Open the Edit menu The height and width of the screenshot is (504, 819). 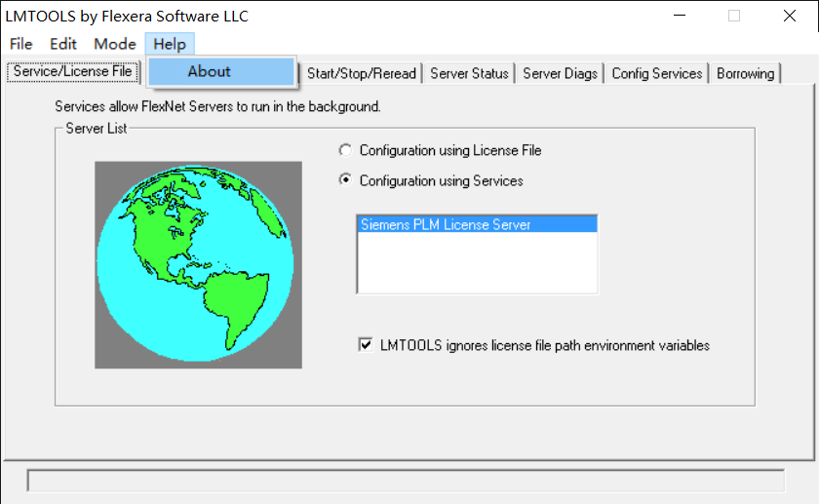coord(63,44)
